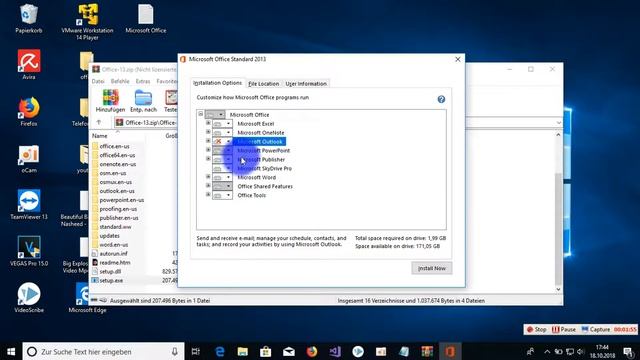Select the VideoScribe desktop shortcut
Image resolution: width=640 pixels, height=360 pixels.
point(29,298)
